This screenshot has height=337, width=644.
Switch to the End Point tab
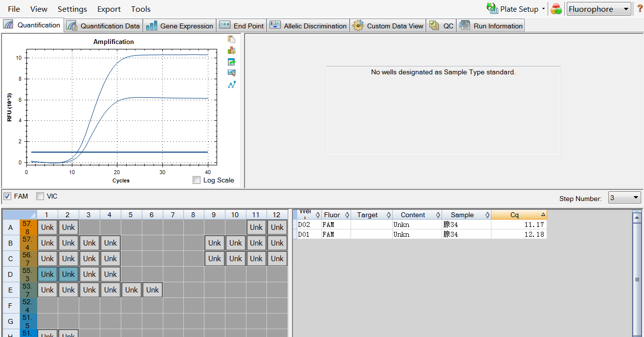pos(241,26)
